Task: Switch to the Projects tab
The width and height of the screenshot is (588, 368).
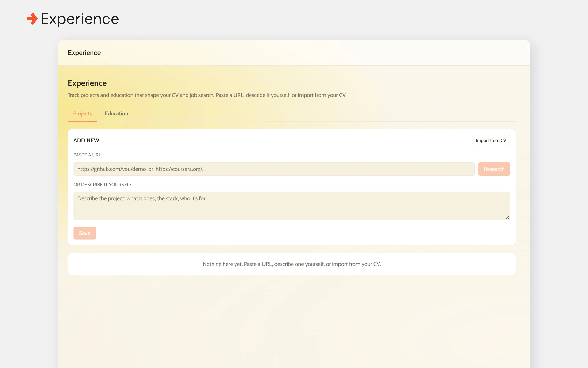Action: coord(82,113)
